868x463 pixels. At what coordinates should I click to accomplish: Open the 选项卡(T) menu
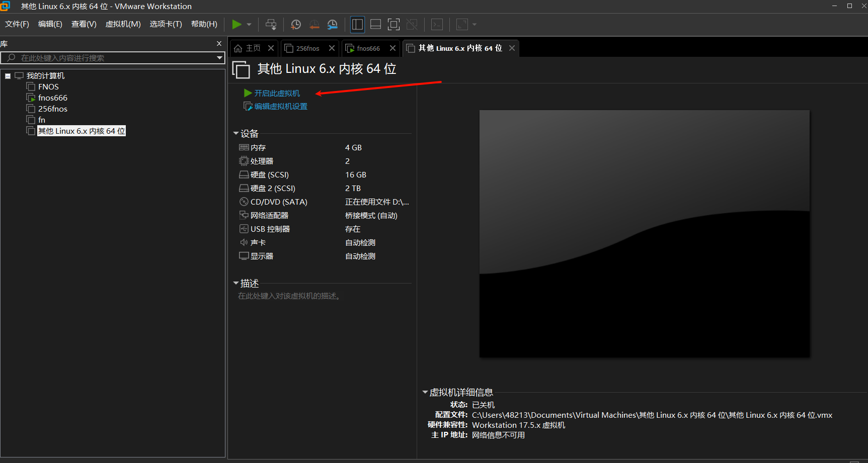point(166,24)
